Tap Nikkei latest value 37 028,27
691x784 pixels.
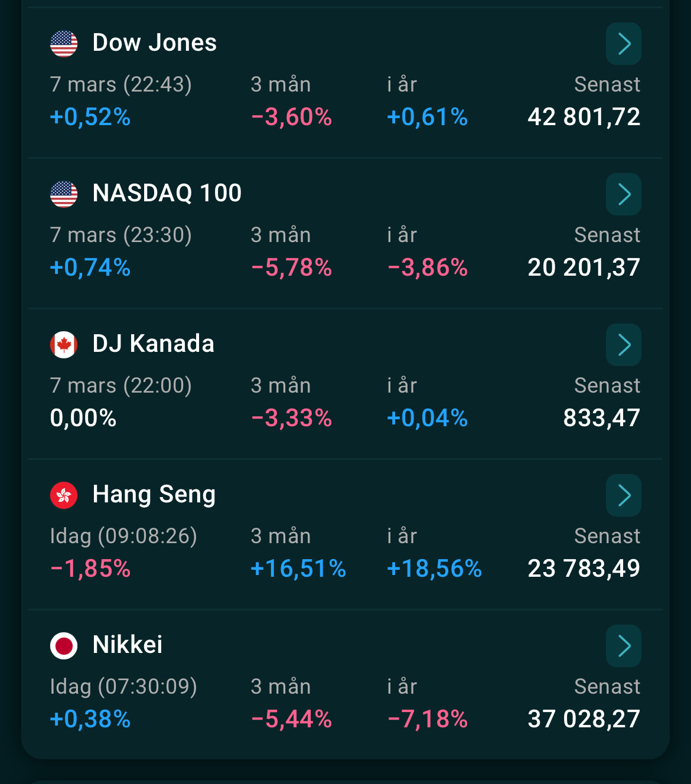(x=584, y=719)
